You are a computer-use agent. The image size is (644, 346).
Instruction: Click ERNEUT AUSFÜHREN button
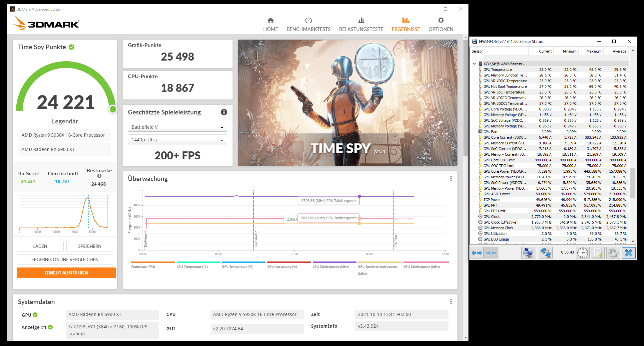[x=66, y=273]
